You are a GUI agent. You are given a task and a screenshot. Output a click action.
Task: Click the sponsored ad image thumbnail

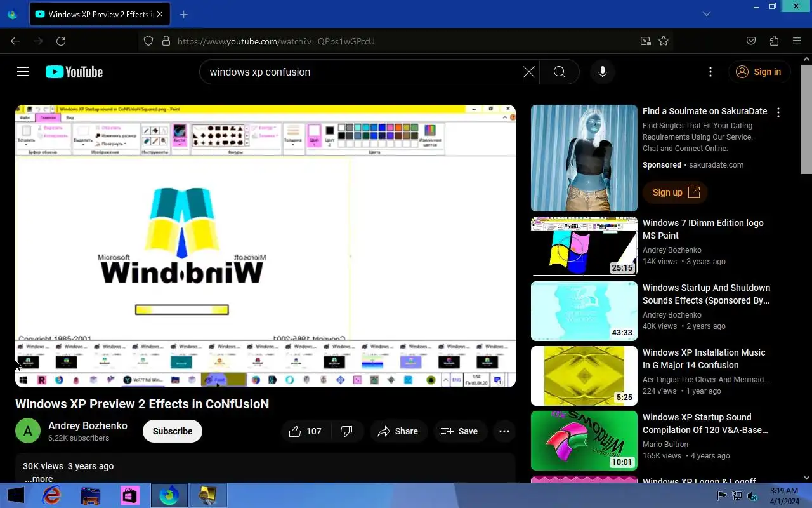pos(584,158)
